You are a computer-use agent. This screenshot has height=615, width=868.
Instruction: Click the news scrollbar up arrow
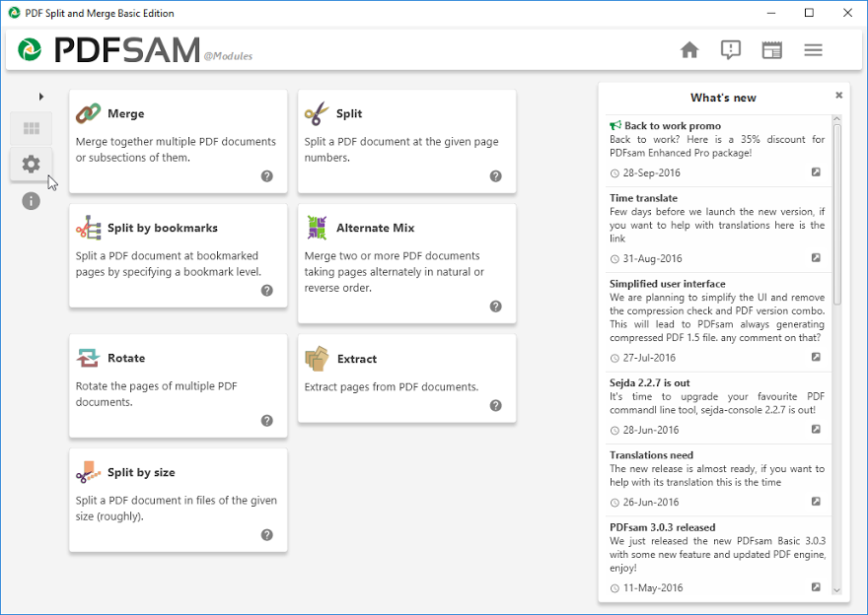pos(836,119)
